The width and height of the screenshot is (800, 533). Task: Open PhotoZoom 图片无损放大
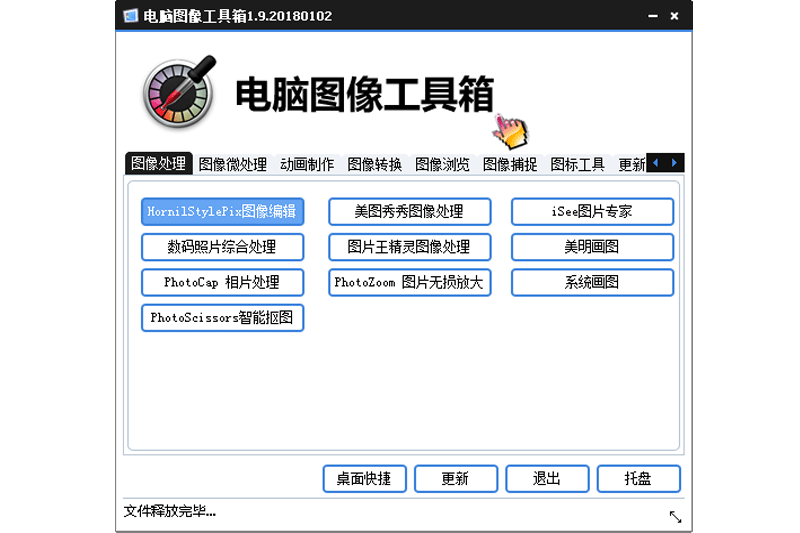(410, 282)
